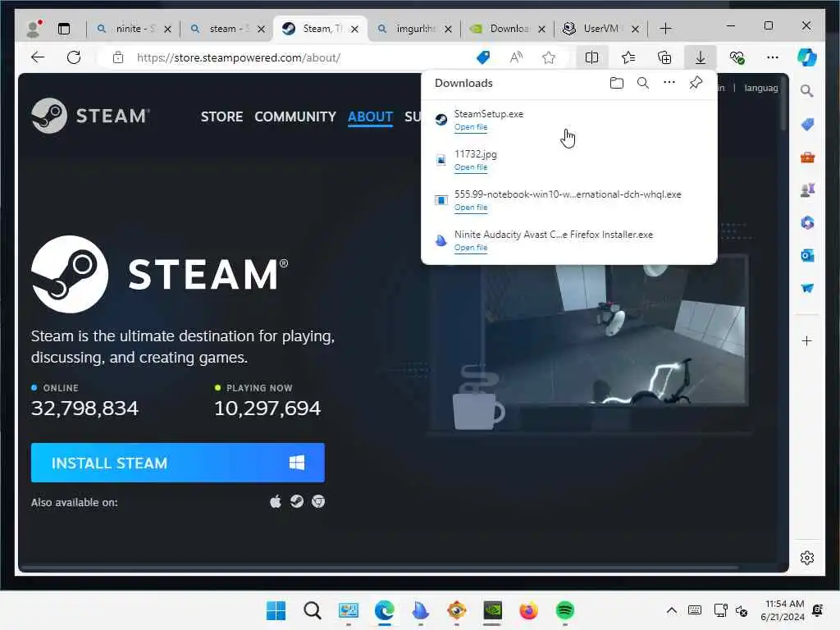View site information lock icon
The image size is (840, 630).
118,57
